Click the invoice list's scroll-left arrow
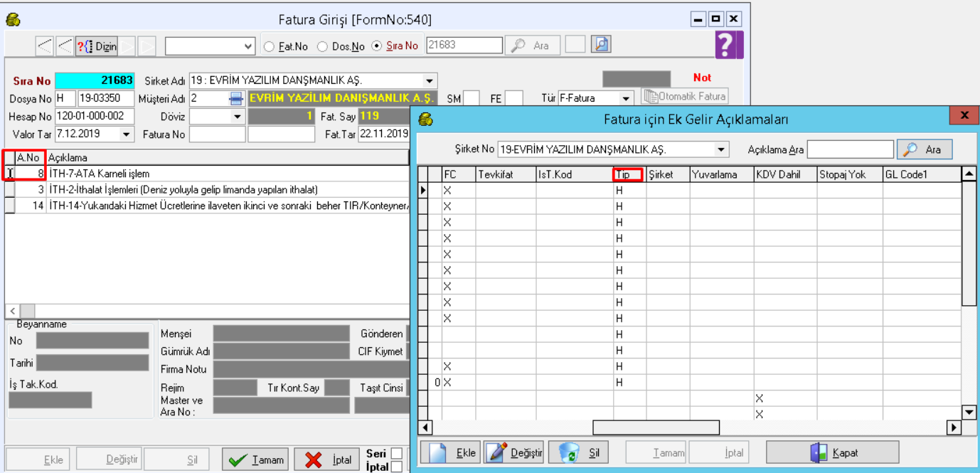The width and height of the screenshot is (980, 473). pos(12,311)
